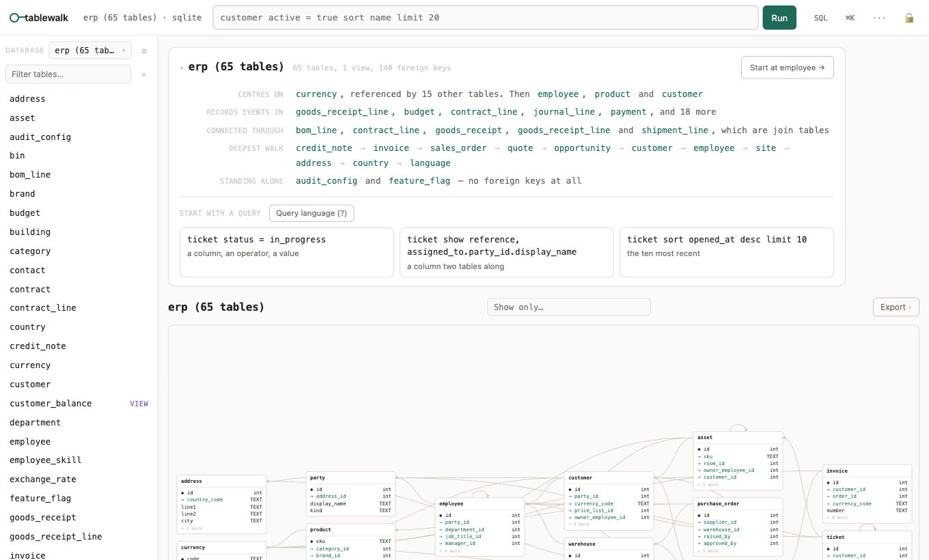Select goods_receipt_line table in sidebar

coord(79,537)
